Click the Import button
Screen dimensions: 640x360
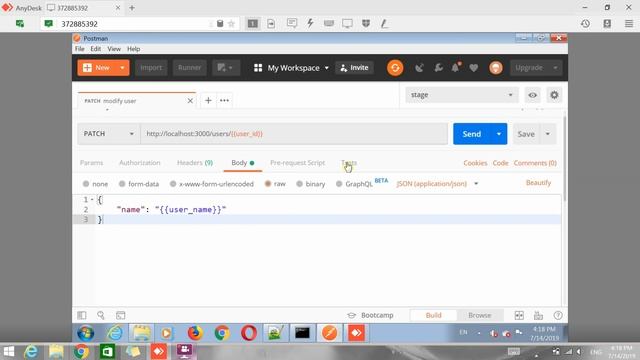(151, 68)
